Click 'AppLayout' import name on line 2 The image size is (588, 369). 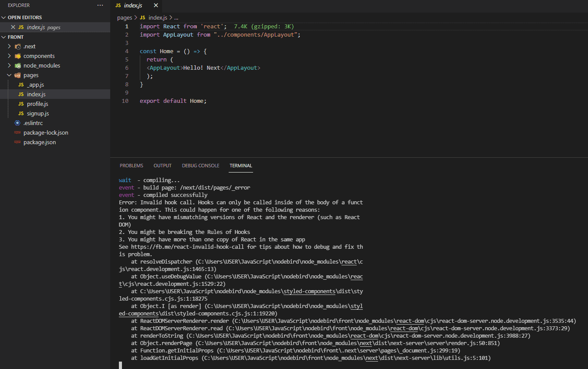178,34
